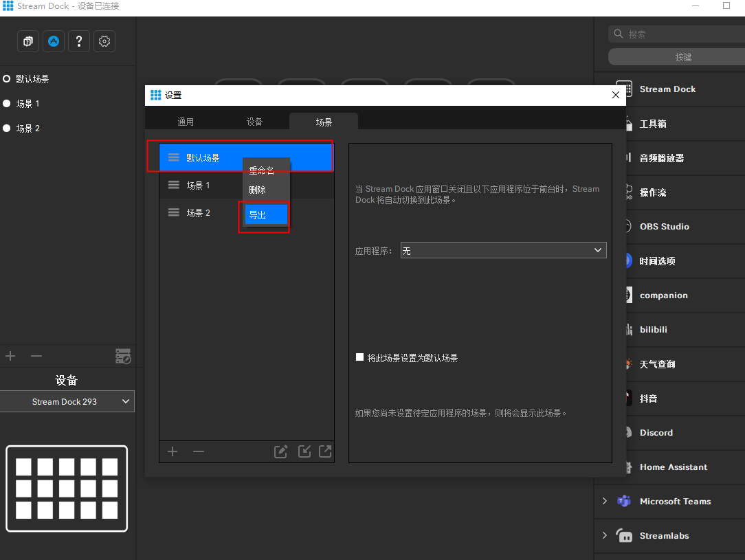
Task: Select the 场景 2 radio in main window
Action: 7,128
